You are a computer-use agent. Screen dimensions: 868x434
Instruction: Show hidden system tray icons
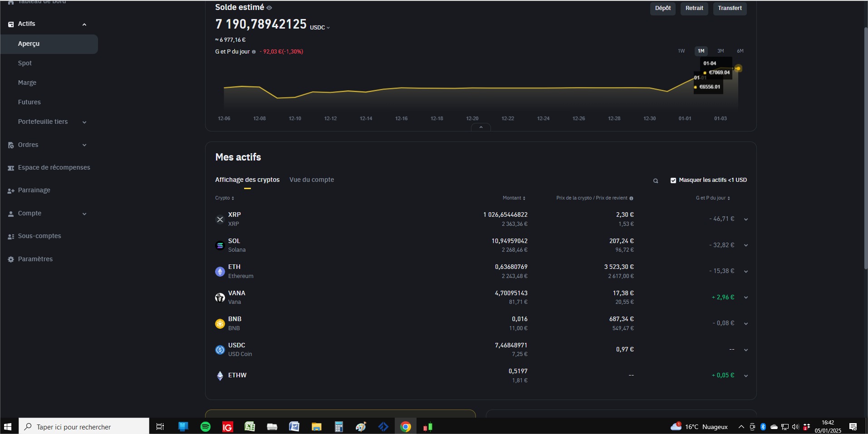point(741,427)
